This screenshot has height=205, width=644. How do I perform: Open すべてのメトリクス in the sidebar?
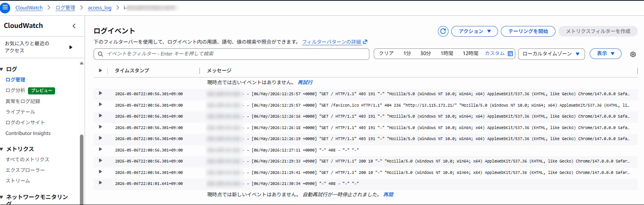click(x=28, y=159)
